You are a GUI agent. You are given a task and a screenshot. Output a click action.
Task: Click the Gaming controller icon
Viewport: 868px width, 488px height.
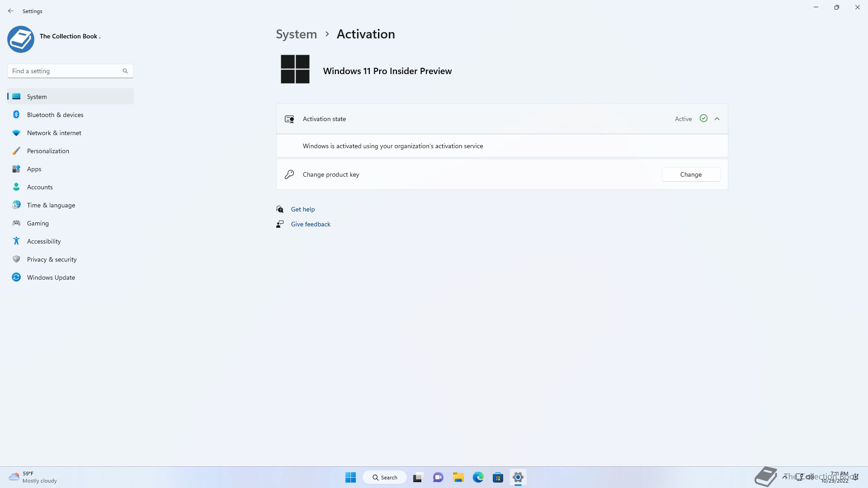click(x=16, y=223)
